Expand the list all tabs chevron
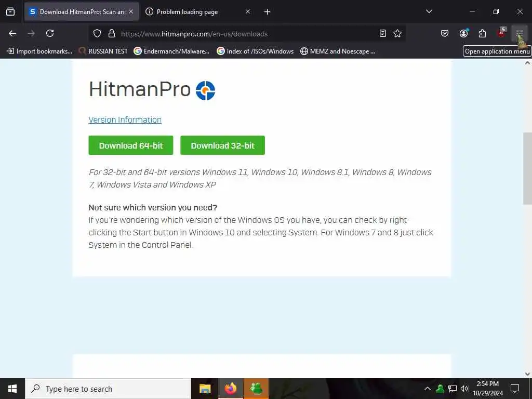This screenshot has height=399, width=532. coord(429,11)
